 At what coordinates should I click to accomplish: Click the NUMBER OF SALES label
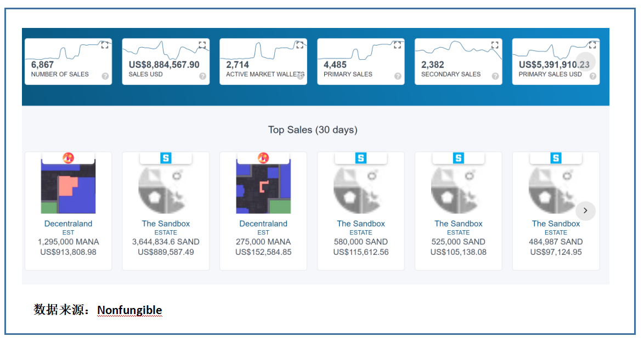tap(60, 75)
